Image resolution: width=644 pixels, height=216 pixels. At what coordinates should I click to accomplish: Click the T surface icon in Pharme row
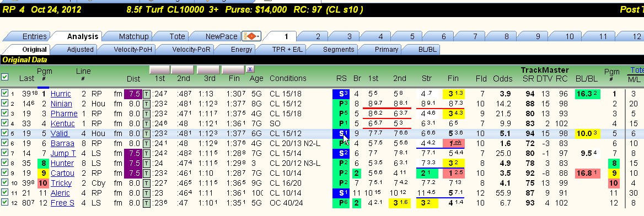point(147,114)
